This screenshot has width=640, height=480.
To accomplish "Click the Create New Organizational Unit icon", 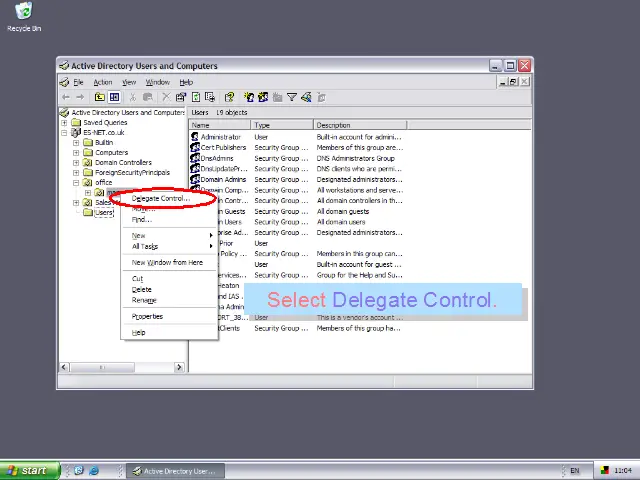I will [278, 97].
